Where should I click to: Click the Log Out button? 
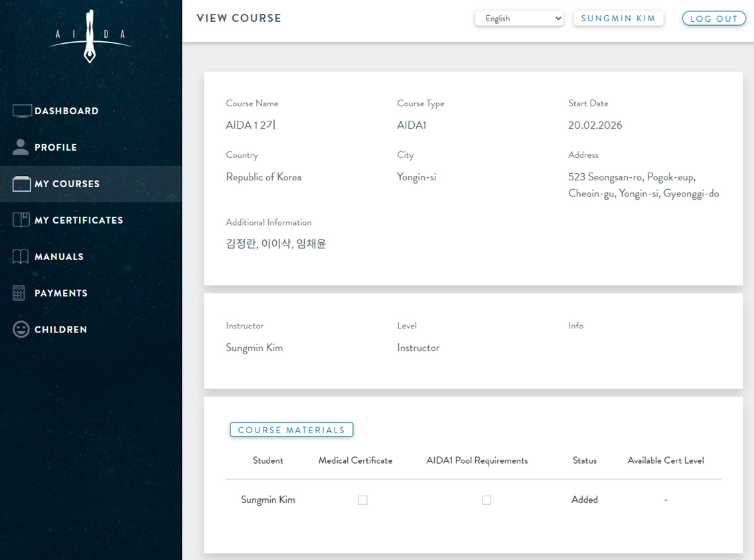pos(714,19)
